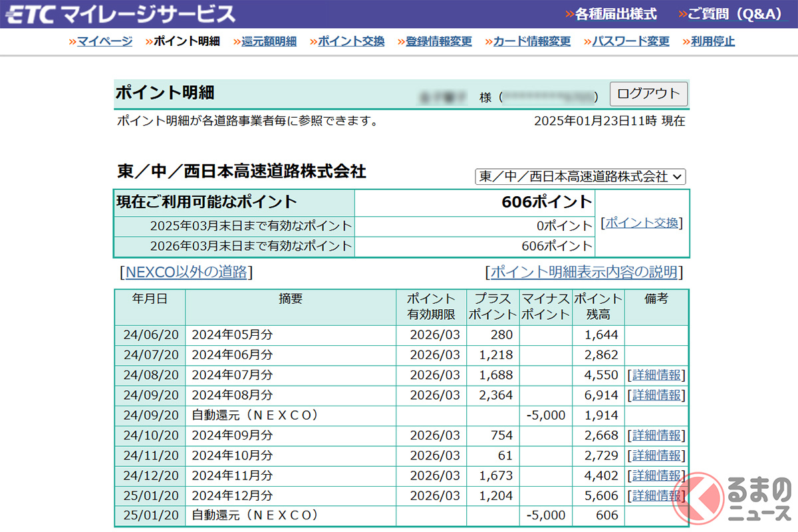
Task: Go to 還元額明細 page
Action: click(269, 41)
